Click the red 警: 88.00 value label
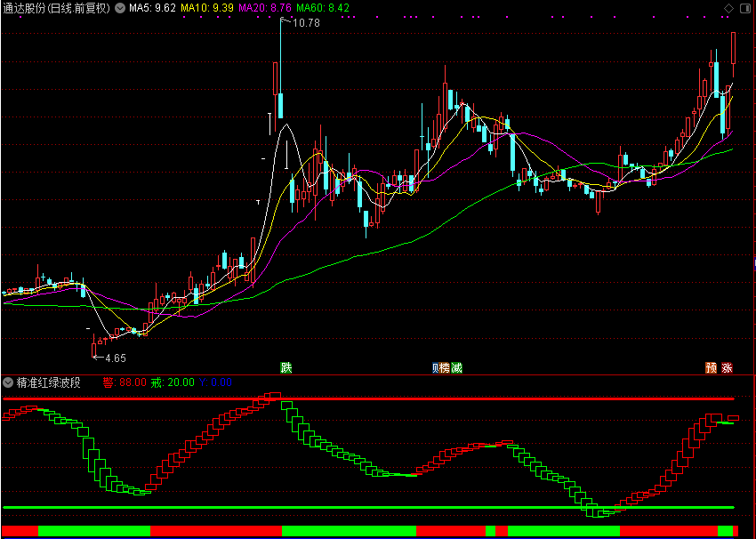Image resolution: width=756 pixels, height=539 pixels. pyautogui.click(x=124, y=382)
